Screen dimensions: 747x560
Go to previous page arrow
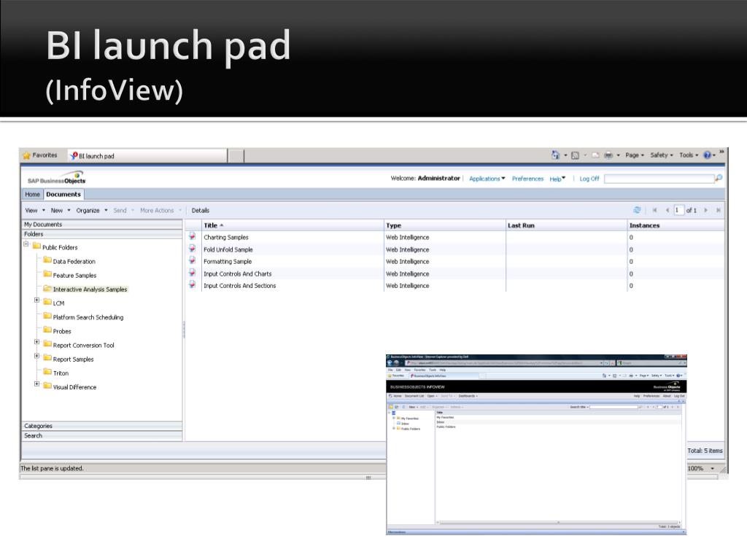(x=667, y=210)
